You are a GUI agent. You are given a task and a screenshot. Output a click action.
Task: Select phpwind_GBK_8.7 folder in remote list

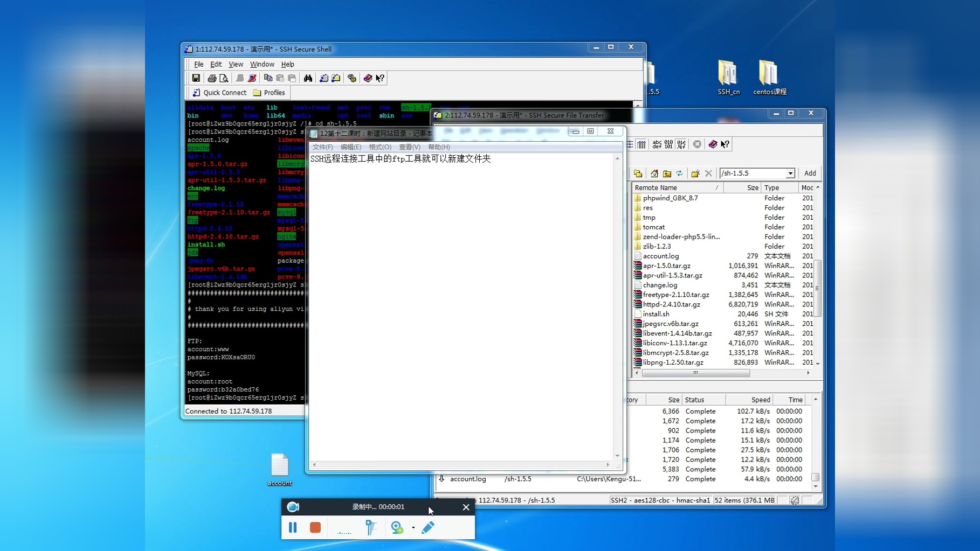pos(670,198)
